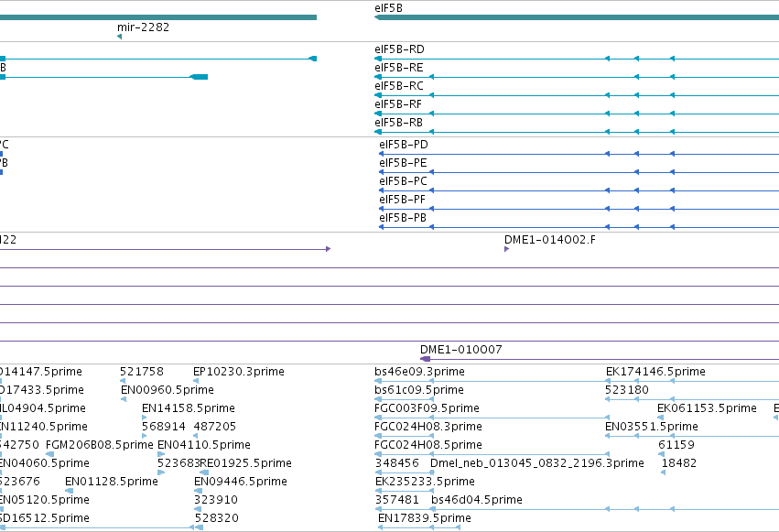
Task: Select Dmel_neb_013045_0832_2196.3prime feature
Action: [x=537, y=463]
